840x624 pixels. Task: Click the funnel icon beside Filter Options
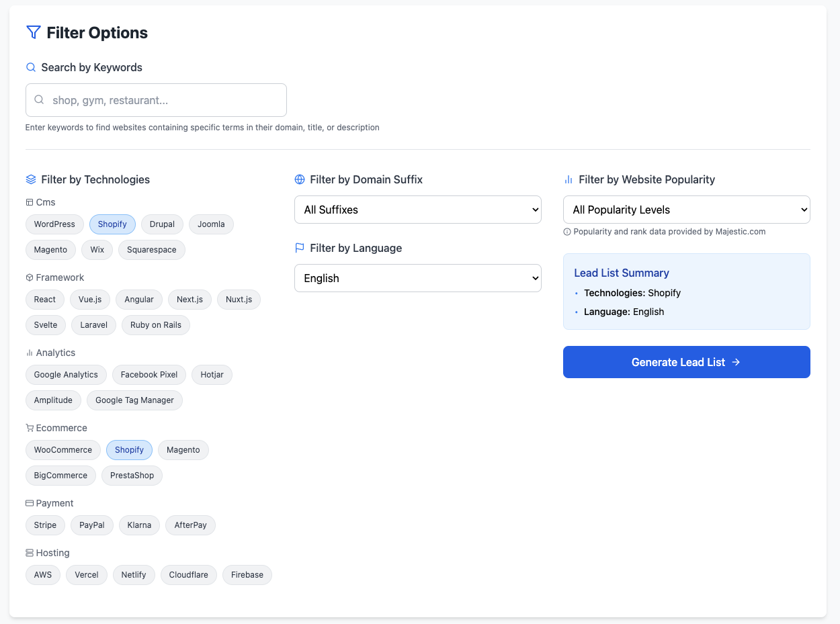click(x=34, y=32)
